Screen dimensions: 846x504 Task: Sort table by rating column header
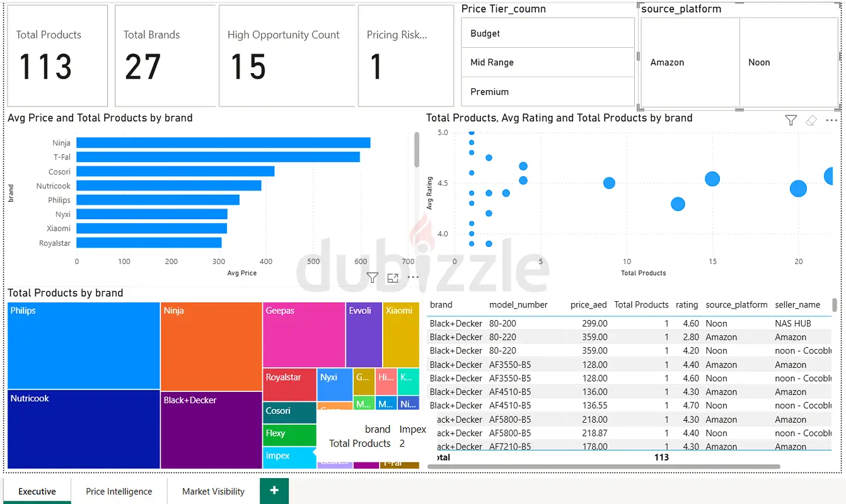687,304
